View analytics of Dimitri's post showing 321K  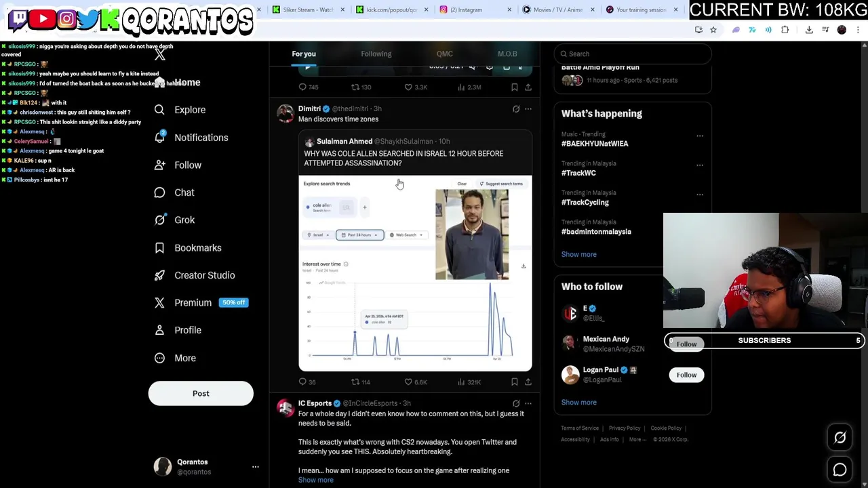coord(469,382)
